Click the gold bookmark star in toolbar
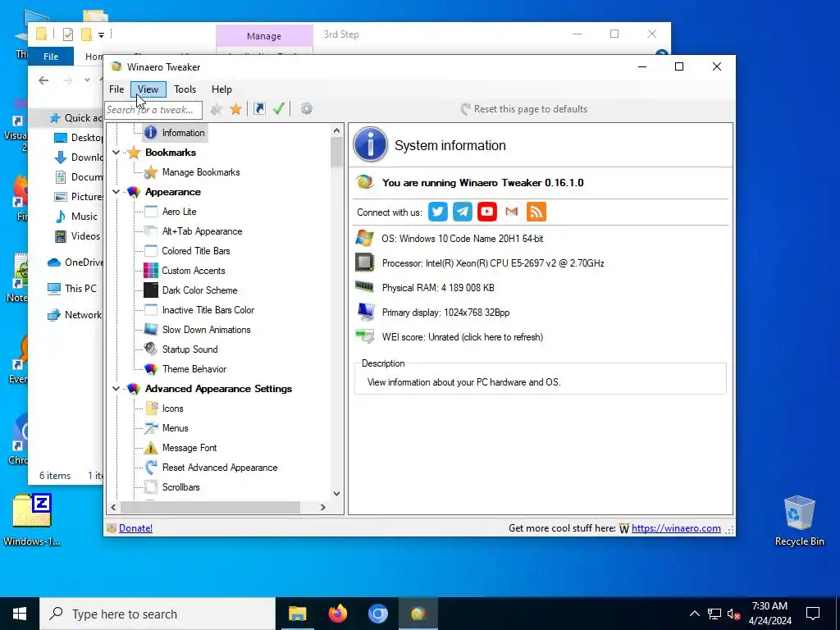This screenshot has height=630, width=840. [x=235, y=109]
